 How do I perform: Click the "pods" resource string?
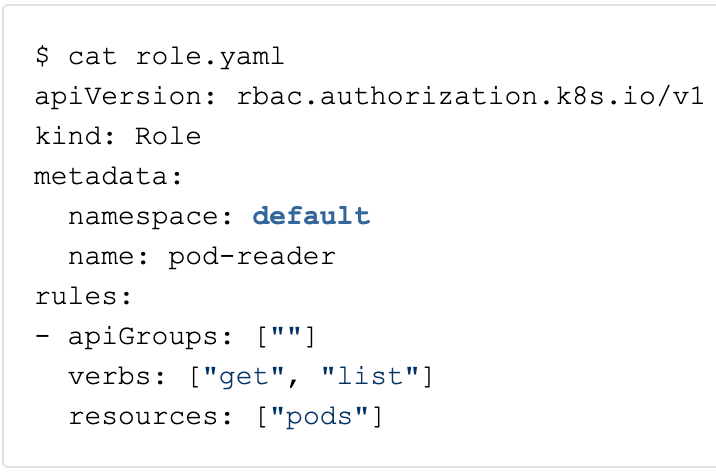click(320, 415)
